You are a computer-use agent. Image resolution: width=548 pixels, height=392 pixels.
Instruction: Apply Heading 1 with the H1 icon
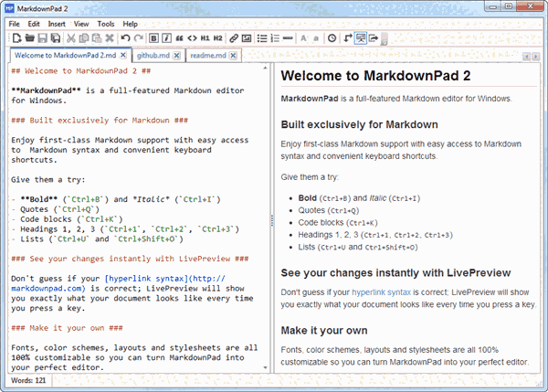[x=205, y=37]
